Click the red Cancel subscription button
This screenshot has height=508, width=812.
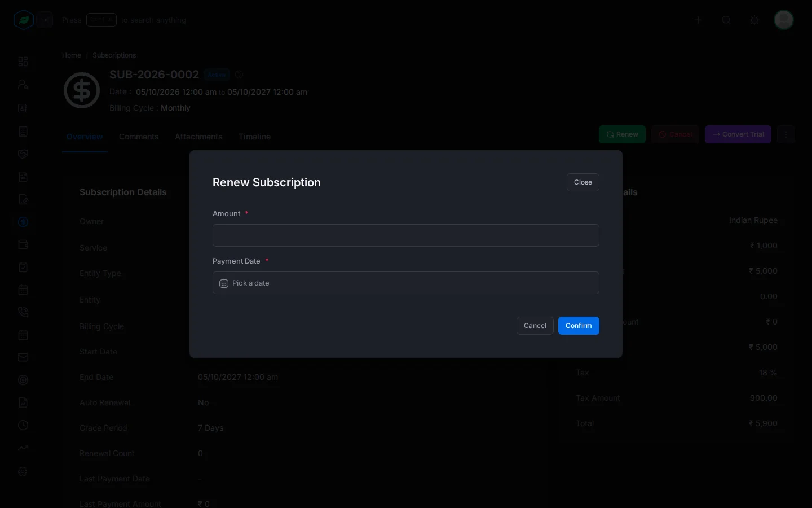(x=675, y=134)
